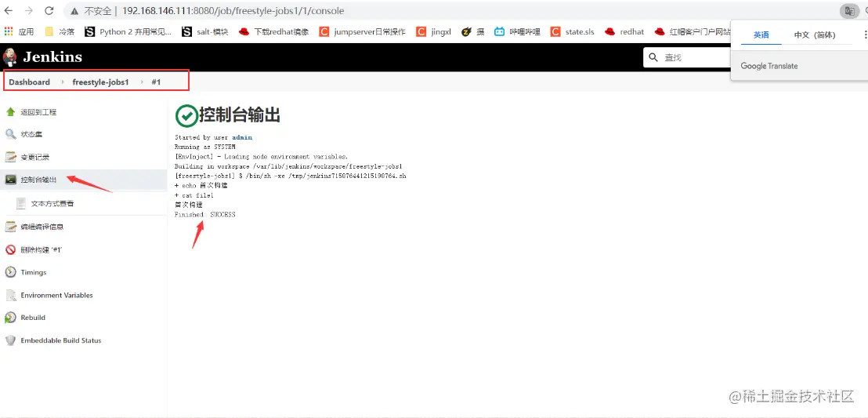Expand the breadcrumb arrow after freestyle-jobs1
The width and height of the screenshot is (868, 418).
[x=141, y=82]
